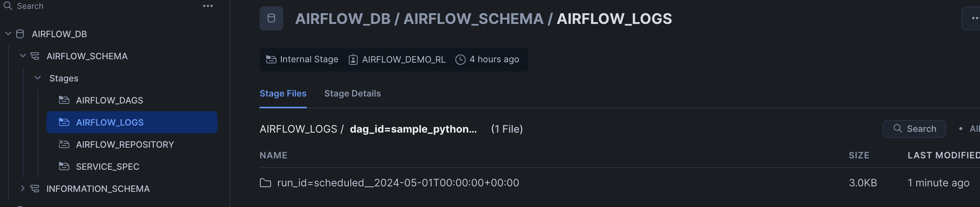Viewport: 980px width, 207px height.
Task: Click the stage files Search box
Action: [x=914, y=129]
